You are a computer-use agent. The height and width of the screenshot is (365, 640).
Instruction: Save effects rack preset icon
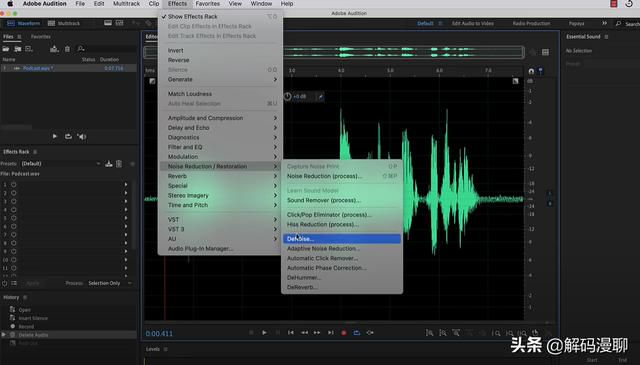109,164
